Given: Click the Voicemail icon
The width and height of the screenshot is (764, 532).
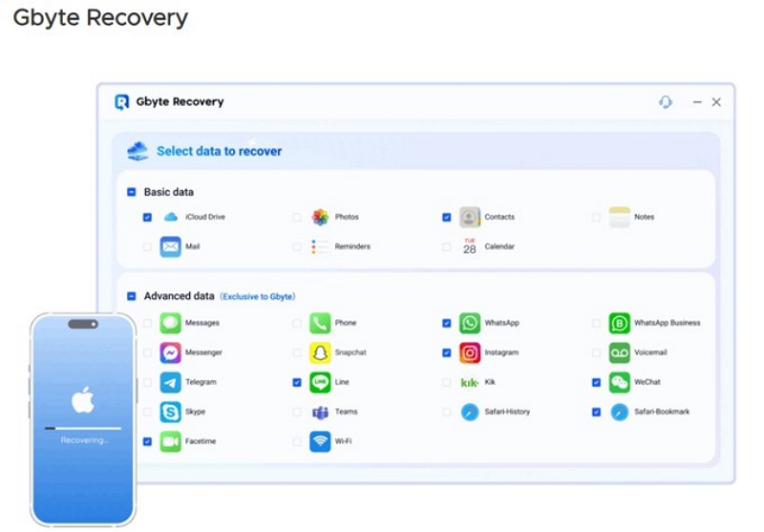Looking at the screenshot, I should [619, 352].
